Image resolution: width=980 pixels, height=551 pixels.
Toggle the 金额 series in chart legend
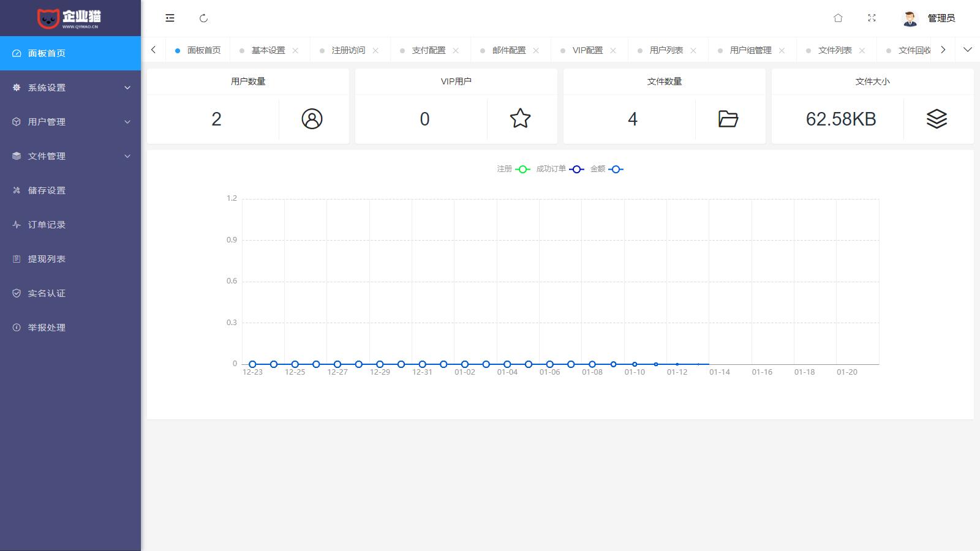(x=606, y=169)
